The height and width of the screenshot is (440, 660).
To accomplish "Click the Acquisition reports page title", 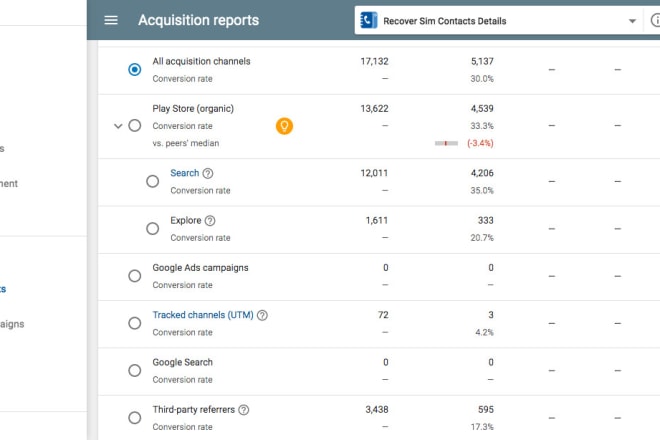I will tap(198, 20).
